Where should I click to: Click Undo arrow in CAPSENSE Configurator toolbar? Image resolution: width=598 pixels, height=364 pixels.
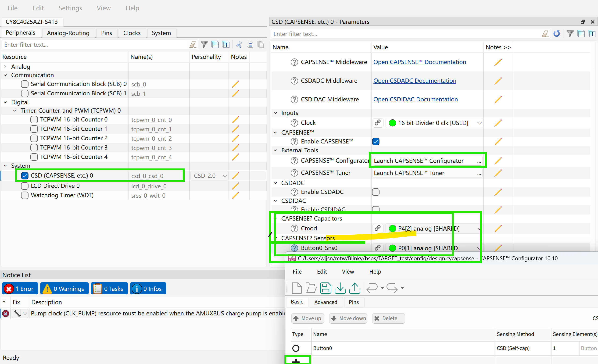[372, 288]
